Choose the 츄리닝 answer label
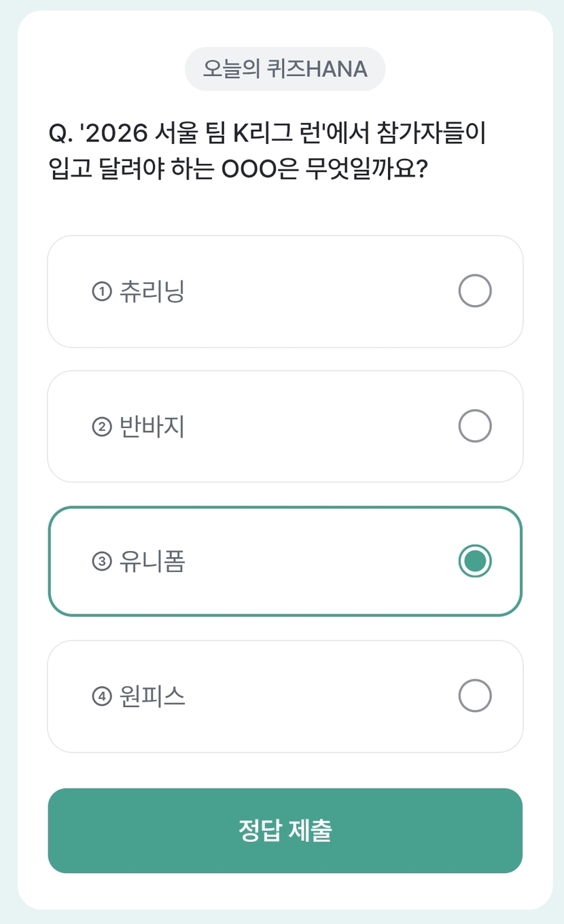Viewport: 564px width, 924px height. pos(152,291)
